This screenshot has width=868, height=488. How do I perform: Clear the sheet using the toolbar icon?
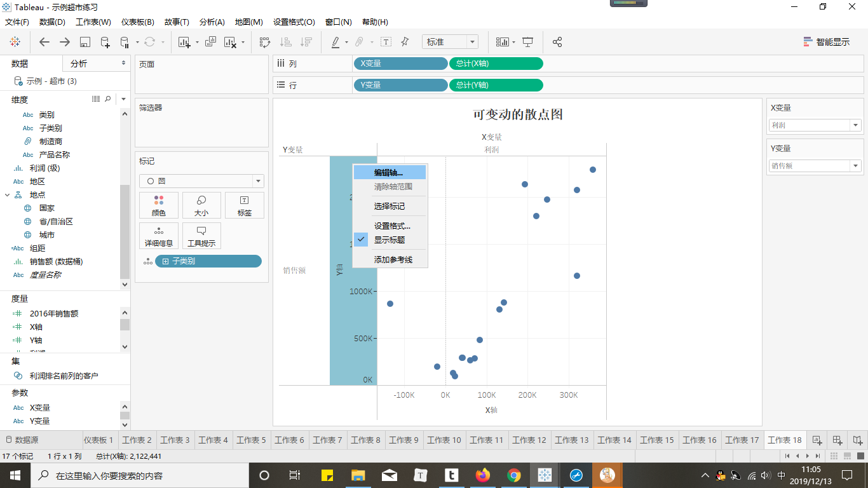tap(230, 42)
